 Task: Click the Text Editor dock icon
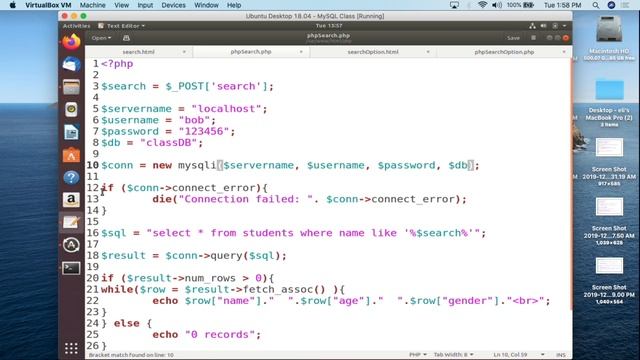pyautogui.click(x=71, y=222)
